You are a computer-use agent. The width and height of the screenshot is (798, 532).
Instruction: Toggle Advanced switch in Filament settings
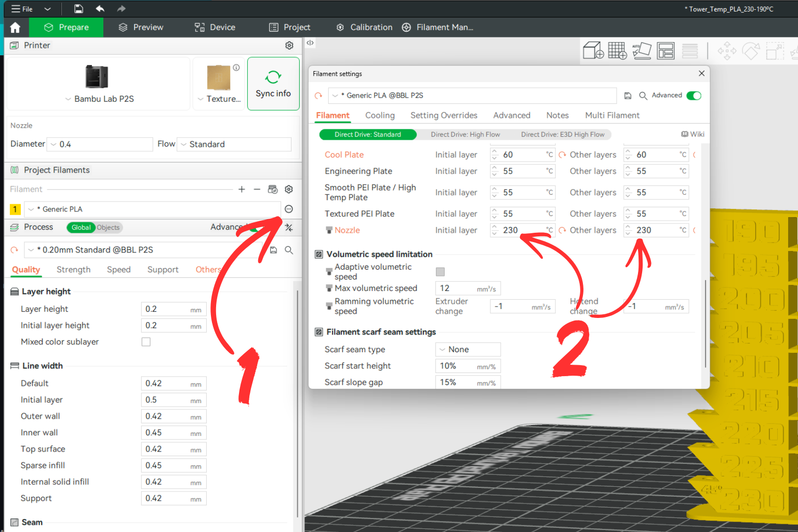pos(694,96)
